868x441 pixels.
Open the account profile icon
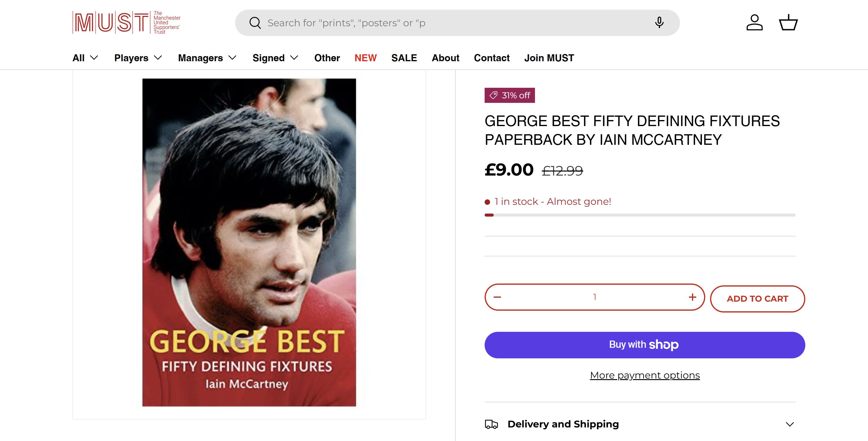pyautogui.click(x=754, y=23)
